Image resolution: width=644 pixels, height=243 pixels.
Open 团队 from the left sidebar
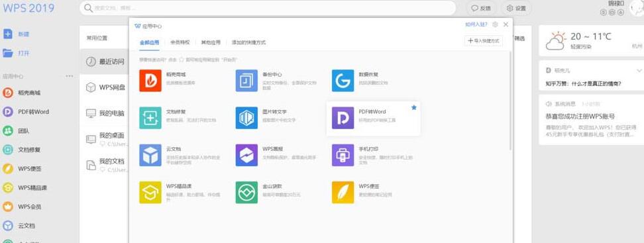click(x=17, y=131)
